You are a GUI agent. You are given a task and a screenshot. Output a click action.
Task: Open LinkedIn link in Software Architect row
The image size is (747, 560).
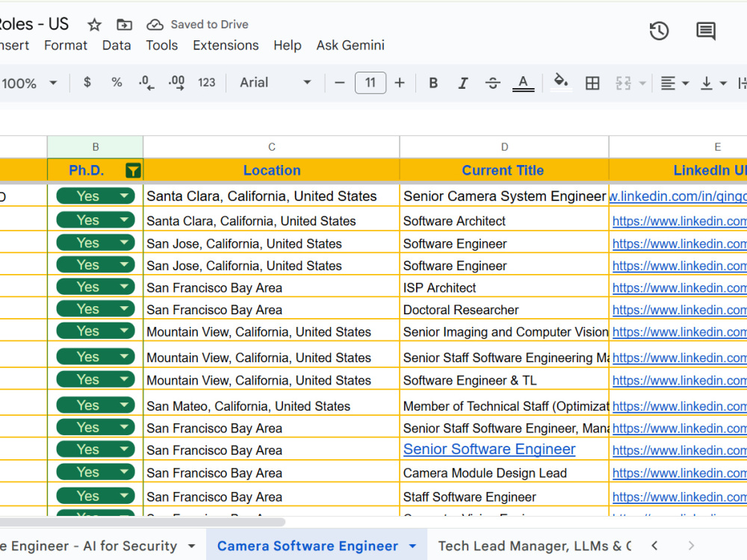pyautogui.click(x=679, y=221)
